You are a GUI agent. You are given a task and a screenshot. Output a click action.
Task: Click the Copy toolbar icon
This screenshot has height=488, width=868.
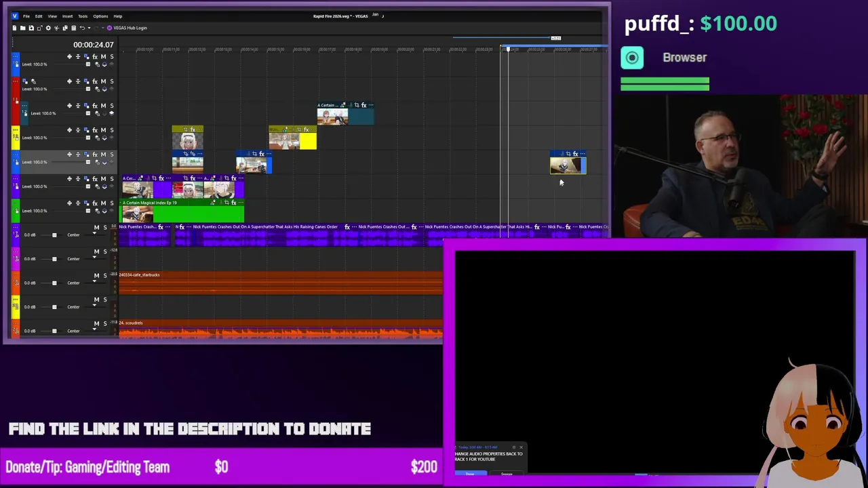point(65,28)
